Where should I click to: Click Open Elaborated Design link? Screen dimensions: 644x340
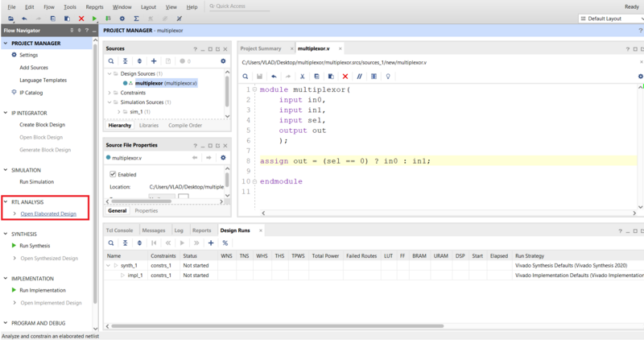(x=48, y=214)
